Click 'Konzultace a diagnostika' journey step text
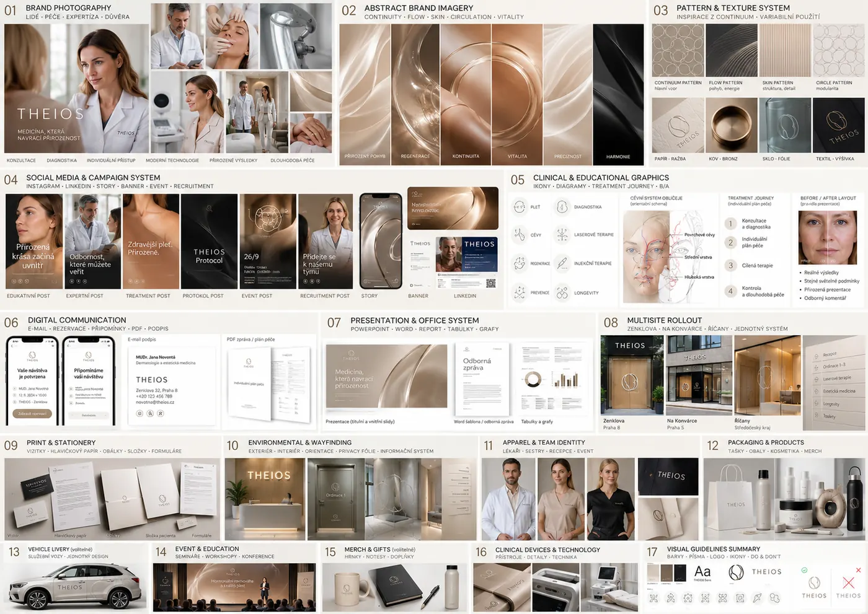Image resolution: width=868 pixels, height=614 pixels. [x=756, y=224]
